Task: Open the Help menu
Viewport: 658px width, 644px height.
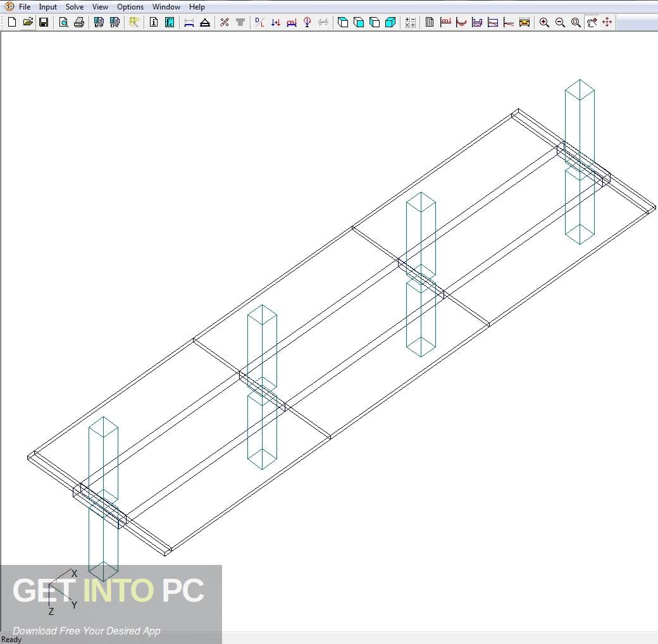Action: (197, 7)
